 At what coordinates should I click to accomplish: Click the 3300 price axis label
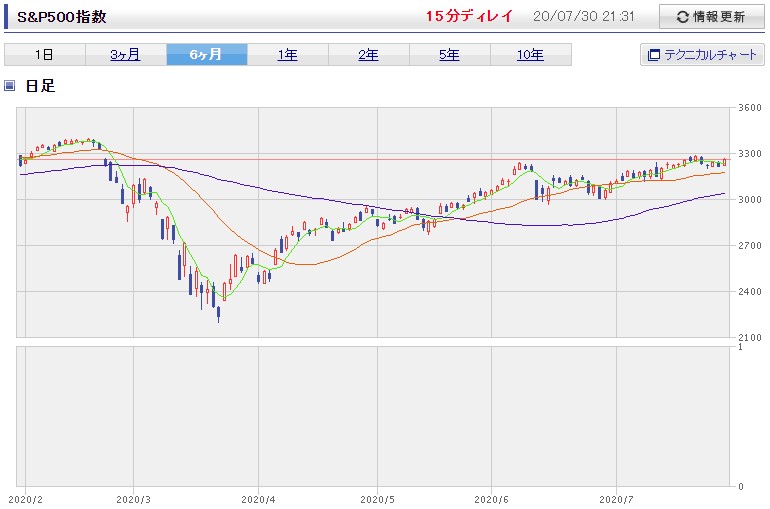750,154
